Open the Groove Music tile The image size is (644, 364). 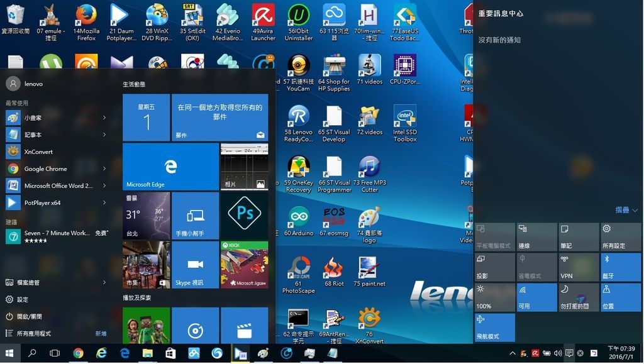pos(195,326)
